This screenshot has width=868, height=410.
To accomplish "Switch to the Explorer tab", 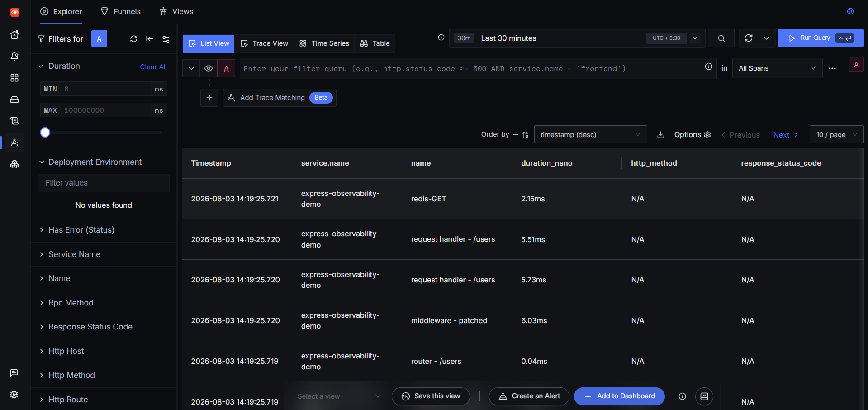I will coord(61,11).
